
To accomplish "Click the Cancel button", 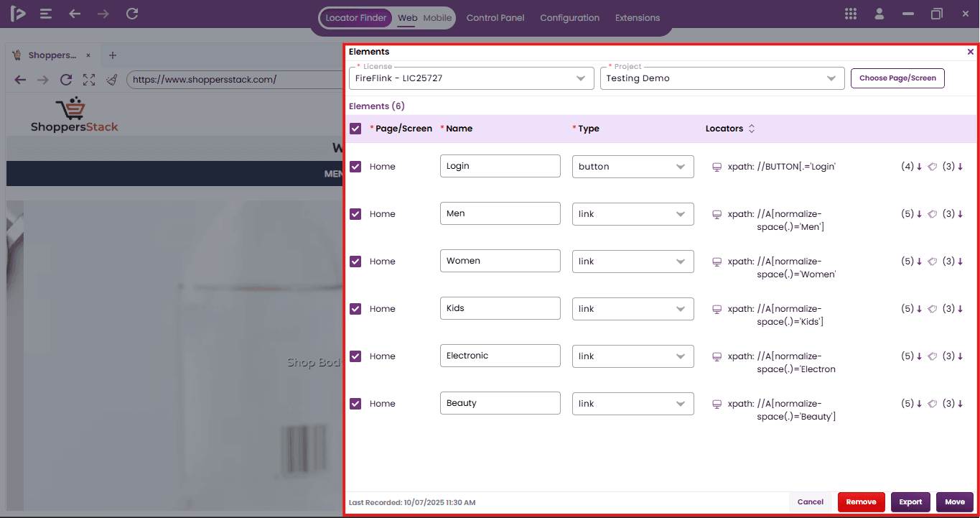I will pos(811,502).
